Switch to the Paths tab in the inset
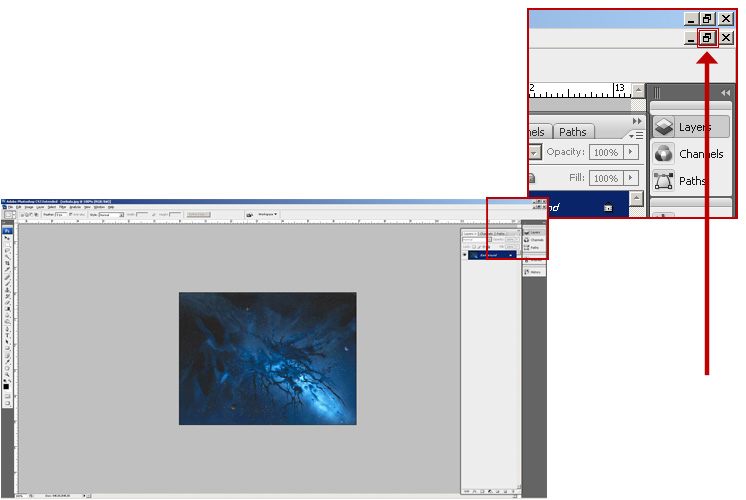Screen dimensions: 746x500 [x=572, y=132]
